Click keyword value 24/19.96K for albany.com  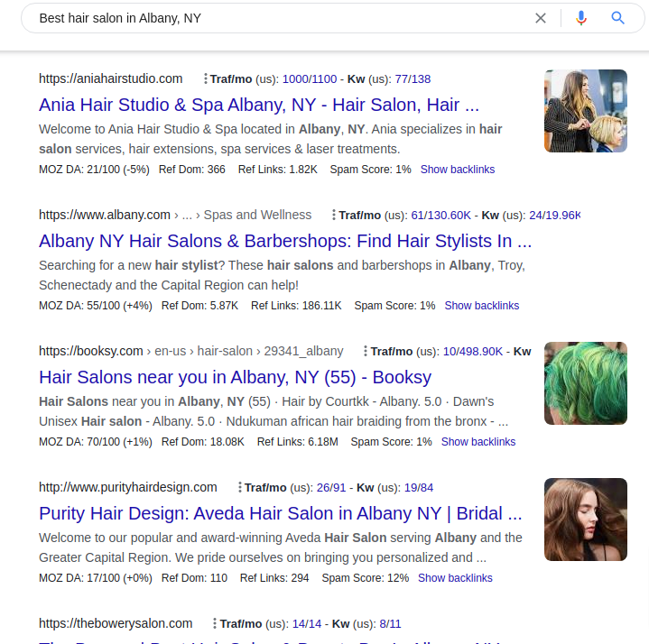[x=555, y=215]
